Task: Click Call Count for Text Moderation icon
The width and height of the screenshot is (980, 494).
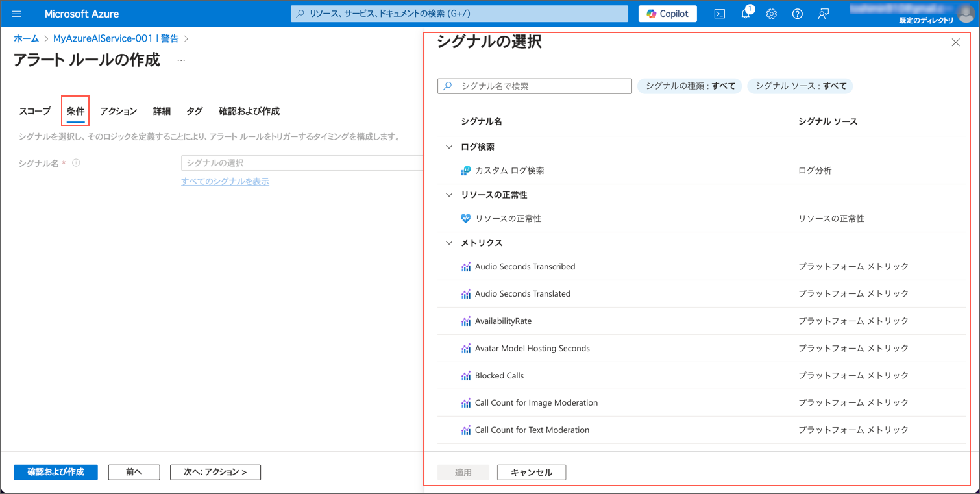Action: (465, 430)
